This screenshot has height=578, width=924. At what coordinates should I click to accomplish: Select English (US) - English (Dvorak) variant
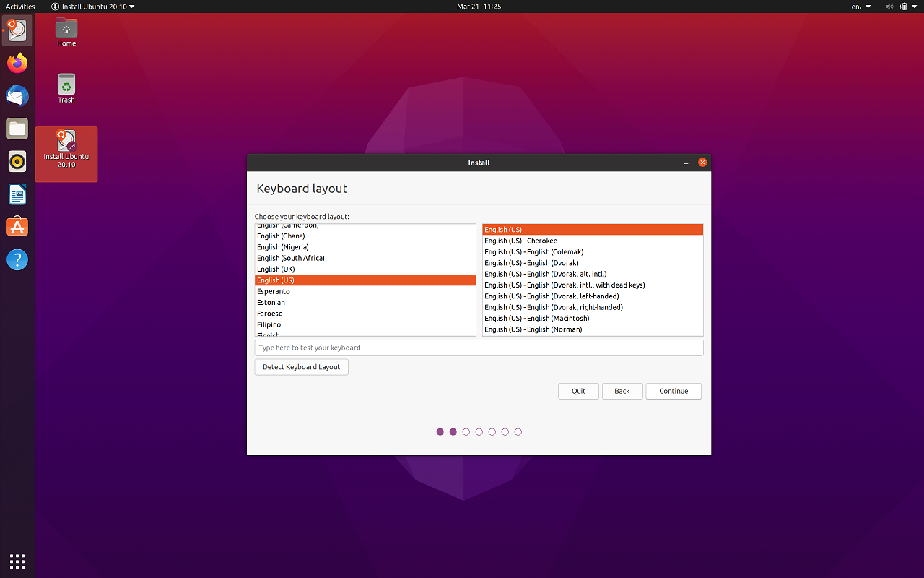pos(593,263)
